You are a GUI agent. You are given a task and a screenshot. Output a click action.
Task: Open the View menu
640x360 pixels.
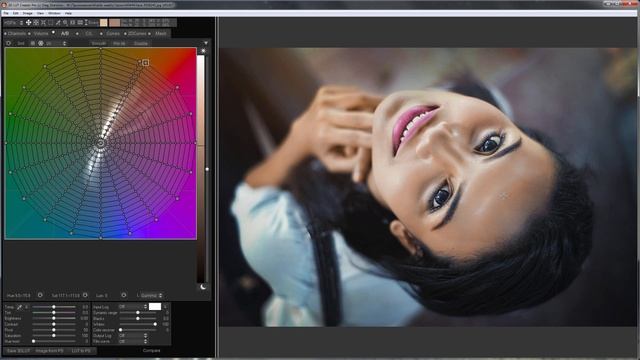pyautogui.click(x=40, y=13)
